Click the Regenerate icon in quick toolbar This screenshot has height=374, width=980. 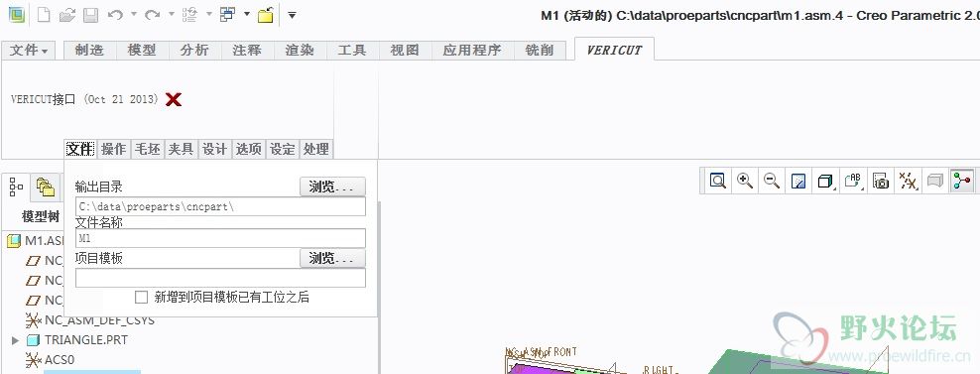190,15
